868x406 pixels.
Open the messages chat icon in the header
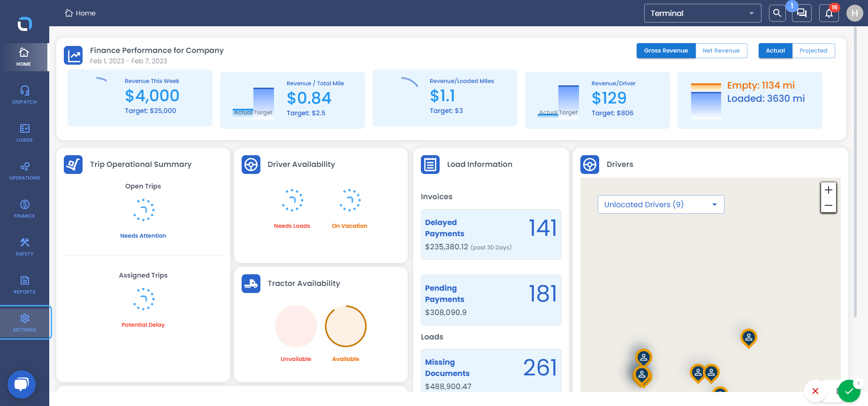click(802, 13)
